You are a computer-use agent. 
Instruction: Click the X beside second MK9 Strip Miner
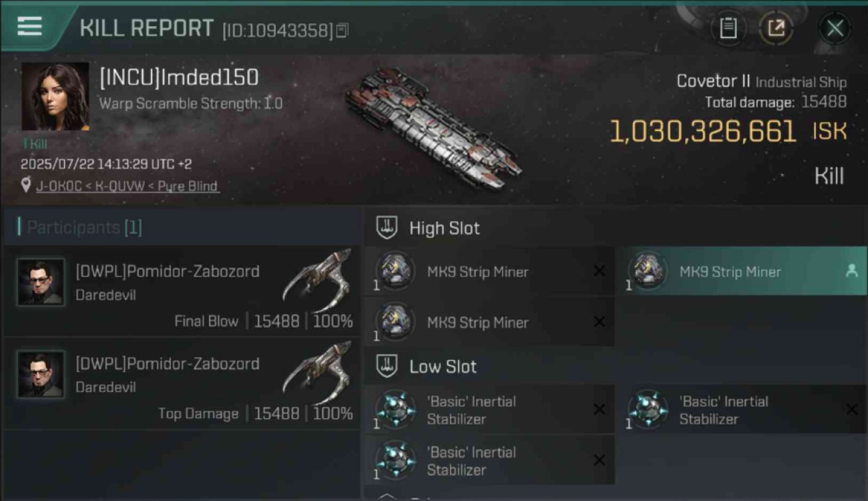pyautogui.click(x=599, y=322)
